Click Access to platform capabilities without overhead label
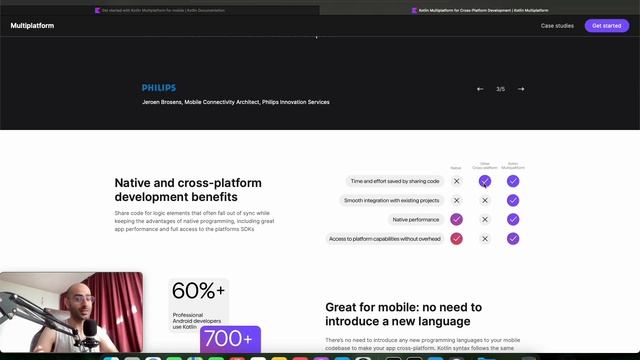640x360 pixels. (384, 239)
